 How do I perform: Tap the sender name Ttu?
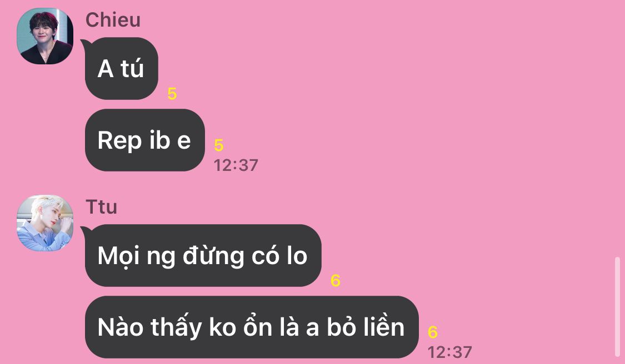[101, 207]
